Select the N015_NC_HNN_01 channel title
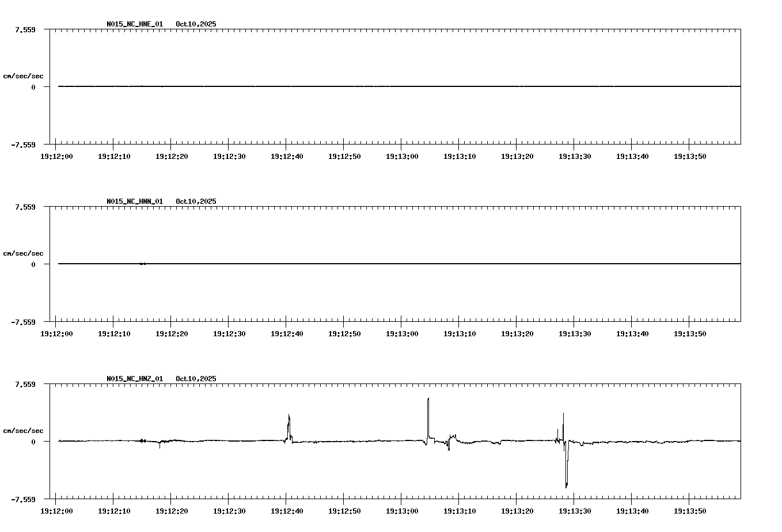Screen dimensions: 782x532 click(134, 201)
